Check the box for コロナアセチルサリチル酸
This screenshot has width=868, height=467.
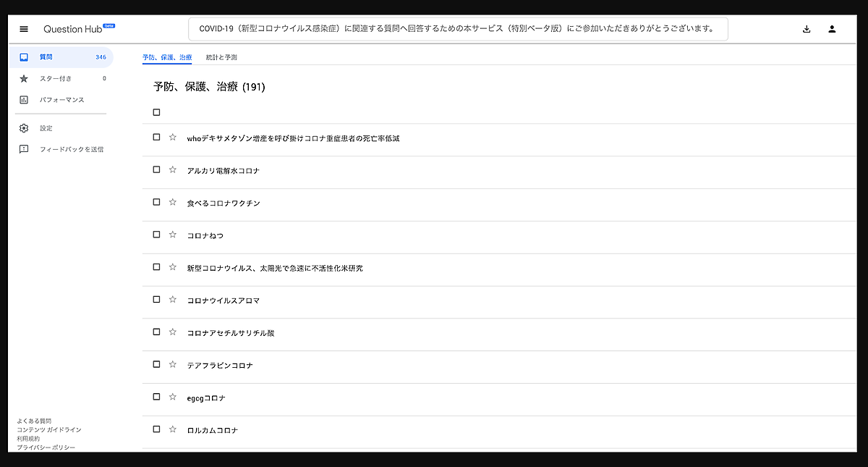(x=156, y=332)
